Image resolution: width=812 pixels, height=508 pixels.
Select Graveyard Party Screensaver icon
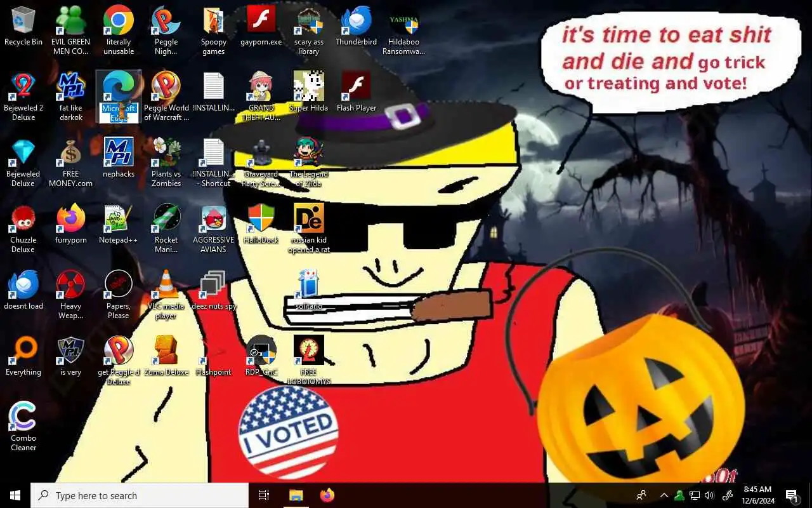coord(261,163)
